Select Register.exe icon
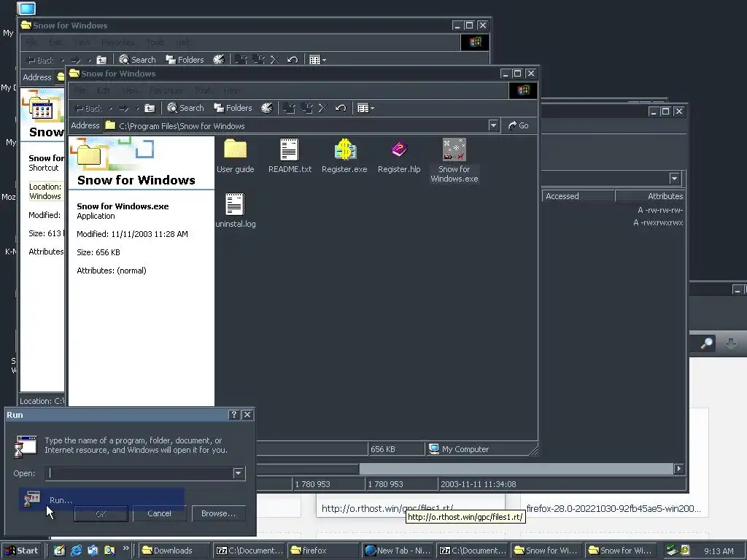 (344, 156)
